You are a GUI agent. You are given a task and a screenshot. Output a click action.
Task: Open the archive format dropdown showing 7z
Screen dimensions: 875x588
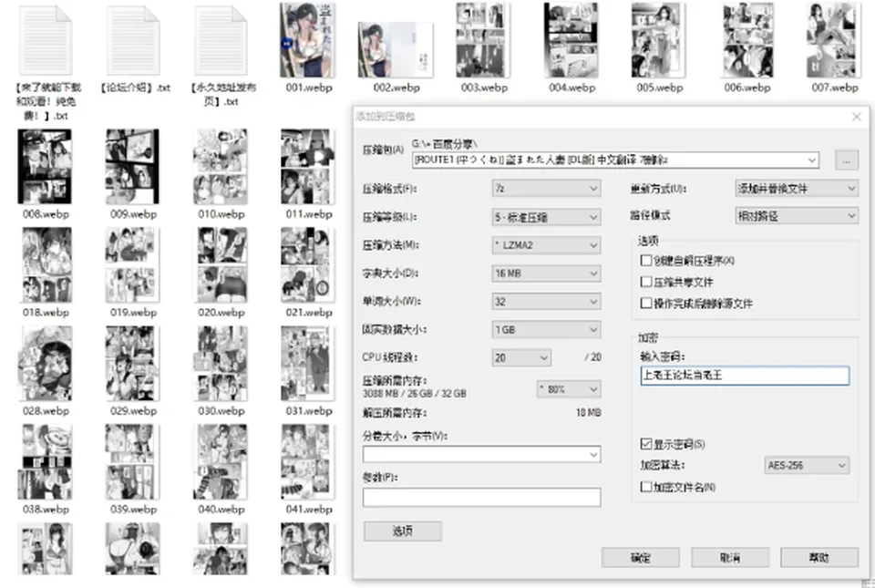pos(546,189)
